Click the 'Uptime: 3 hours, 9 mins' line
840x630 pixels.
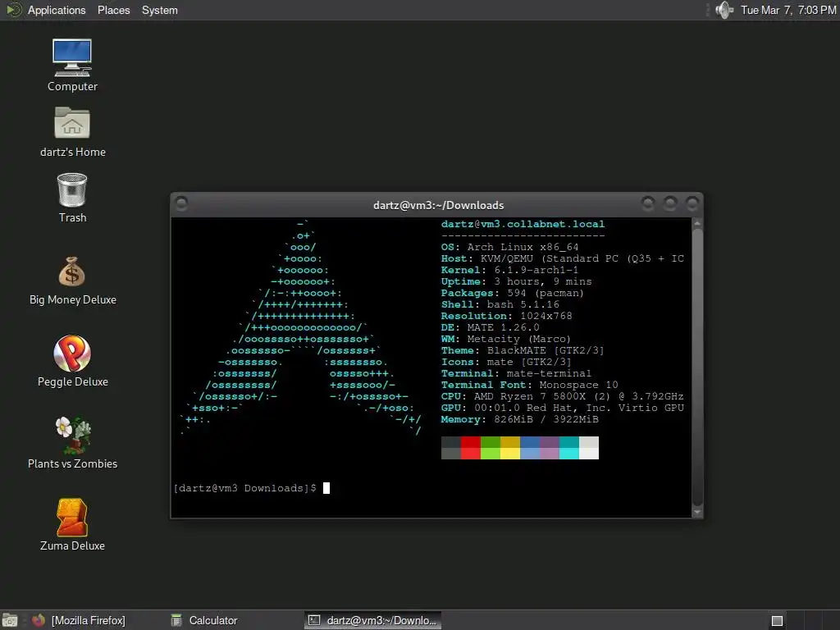pos(517,281)
